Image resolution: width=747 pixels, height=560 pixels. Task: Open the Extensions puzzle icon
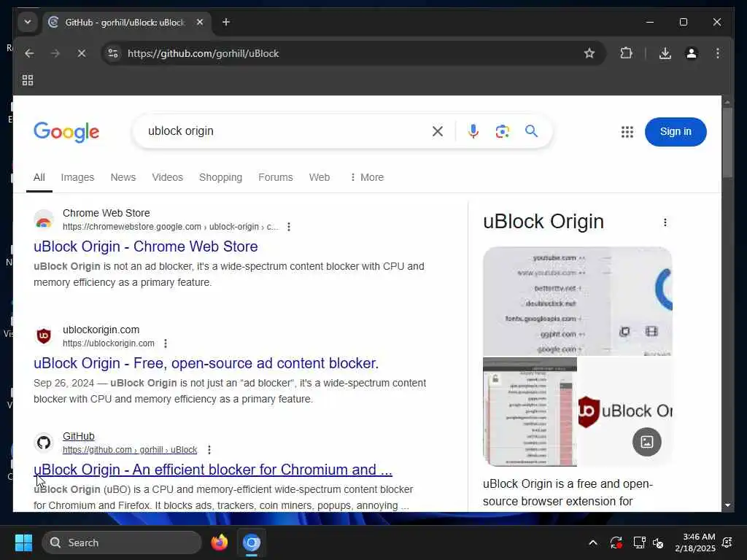[x=626, y=53]
